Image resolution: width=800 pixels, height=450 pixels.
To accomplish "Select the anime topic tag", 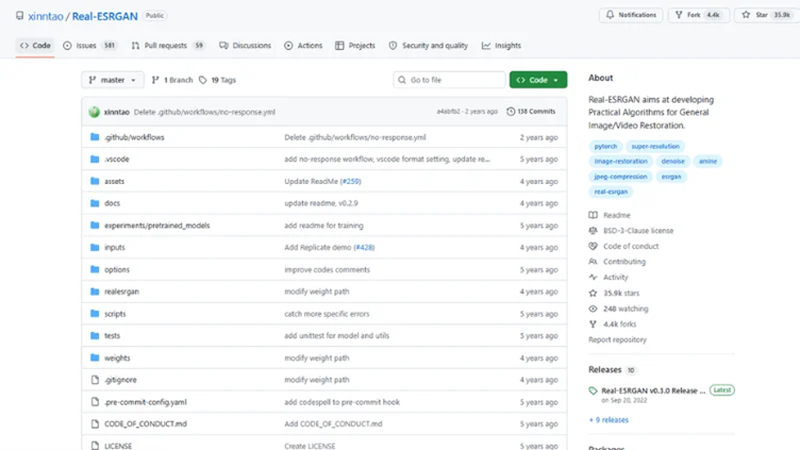I will coord(708,161).
